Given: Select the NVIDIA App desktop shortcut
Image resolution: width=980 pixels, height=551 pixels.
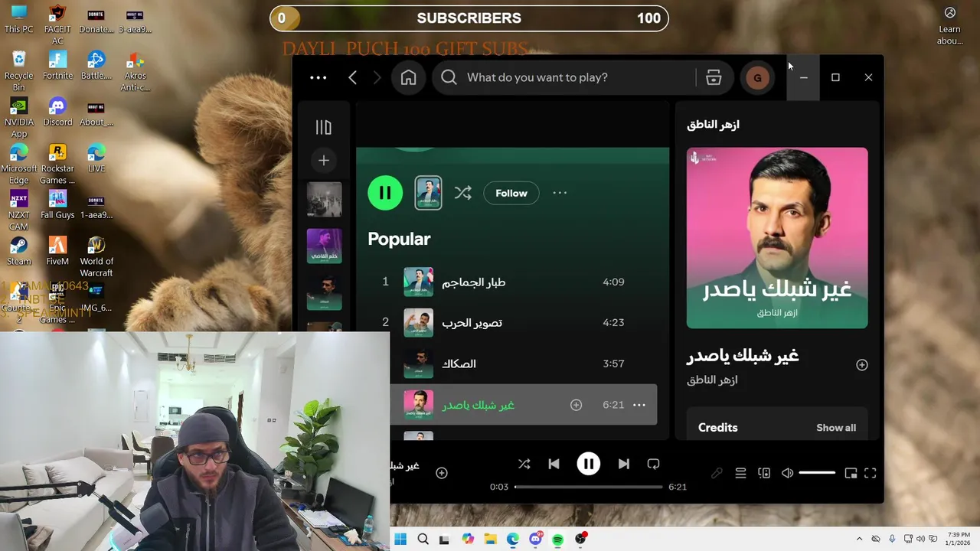Looking at the screenshot, I should pyautogui.click(x=18, y=117).
